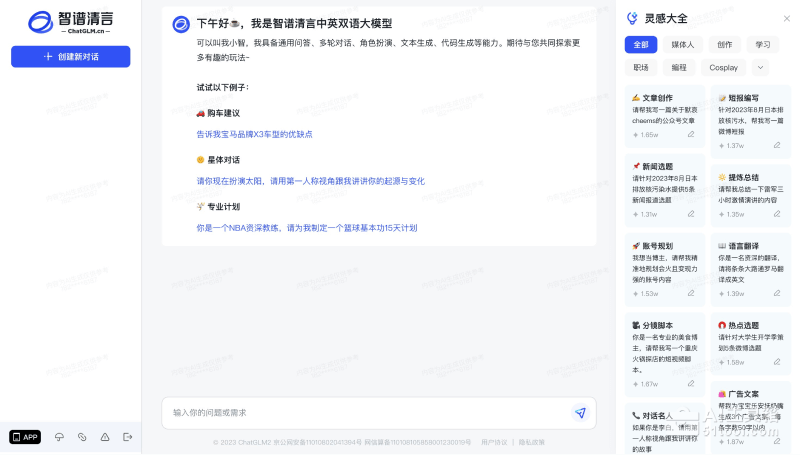Click the question input text field

pos(365,412)
